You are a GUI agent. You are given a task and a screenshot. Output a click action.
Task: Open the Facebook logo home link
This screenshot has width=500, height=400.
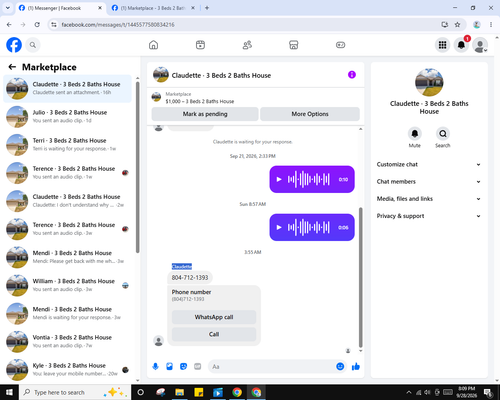[14, 45]
